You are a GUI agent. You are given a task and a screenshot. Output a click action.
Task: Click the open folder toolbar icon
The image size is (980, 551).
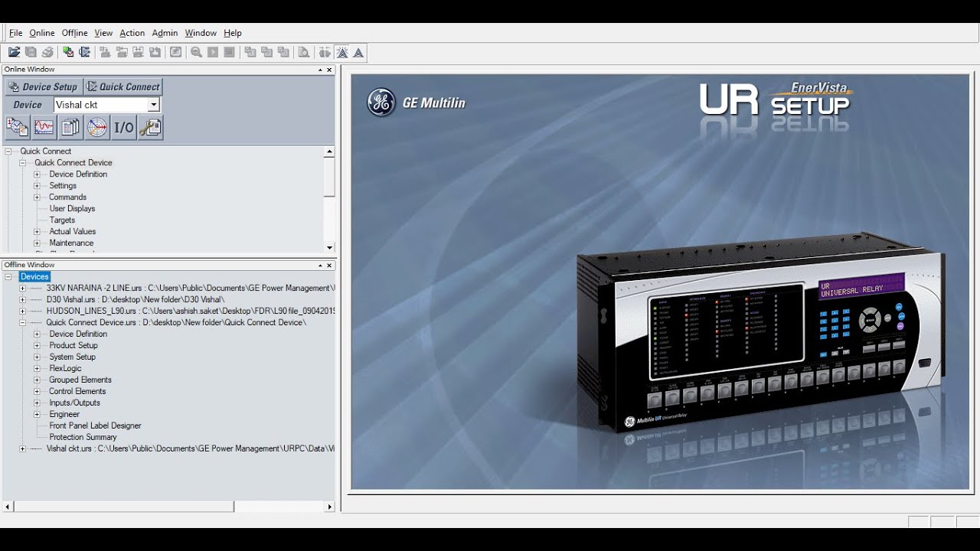[14, 52]
